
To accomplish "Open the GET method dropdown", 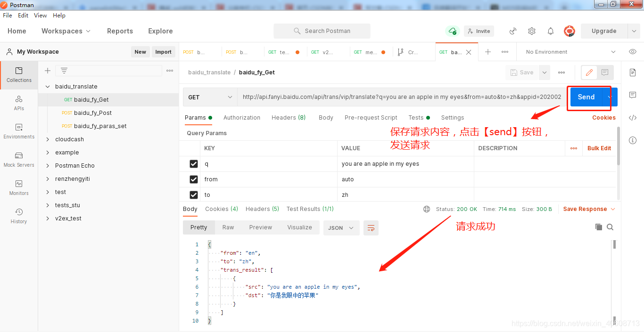I will pos(210,97).
